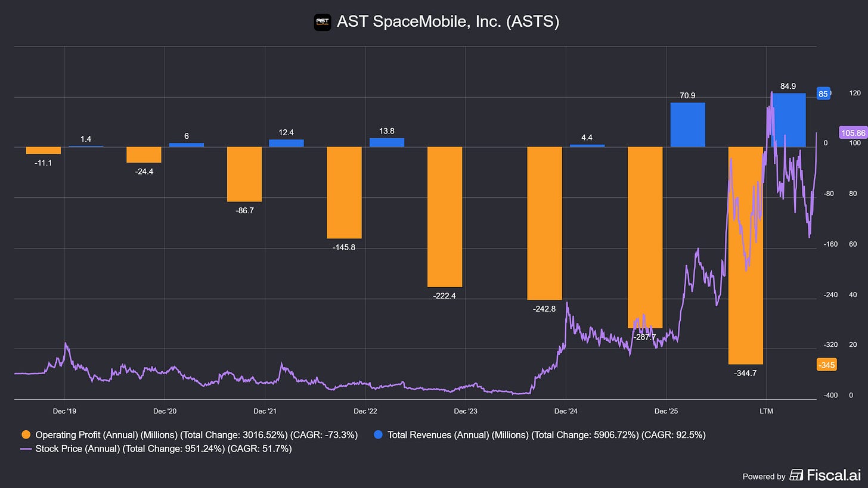Select the orange bar labeled -242.8
The image size is (868, 488).
click(545, 223)
